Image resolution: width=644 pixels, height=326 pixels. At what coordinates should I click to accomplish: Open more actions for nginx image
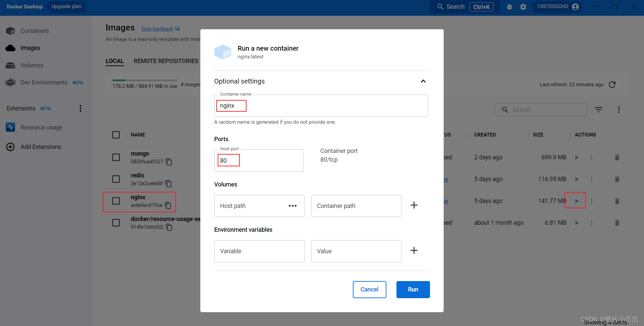tap(592, 201)
